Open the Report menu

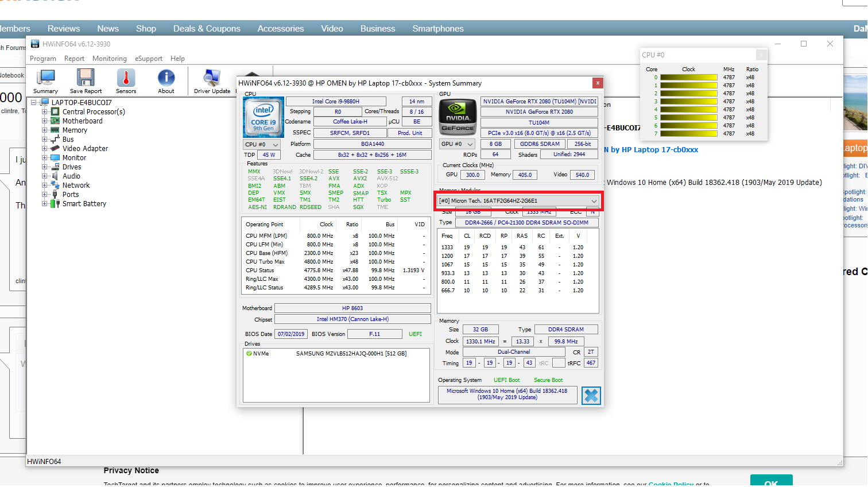[x=74, y=59]
